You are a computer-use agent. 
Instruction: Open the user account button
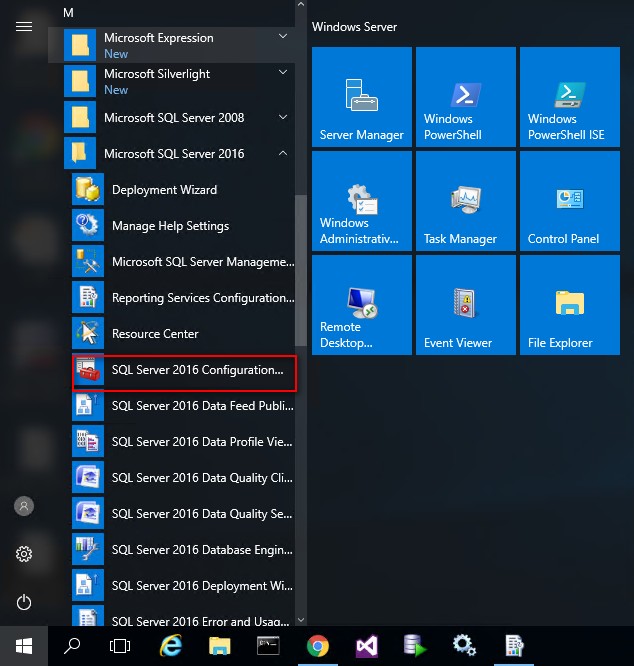coord(24,506)
